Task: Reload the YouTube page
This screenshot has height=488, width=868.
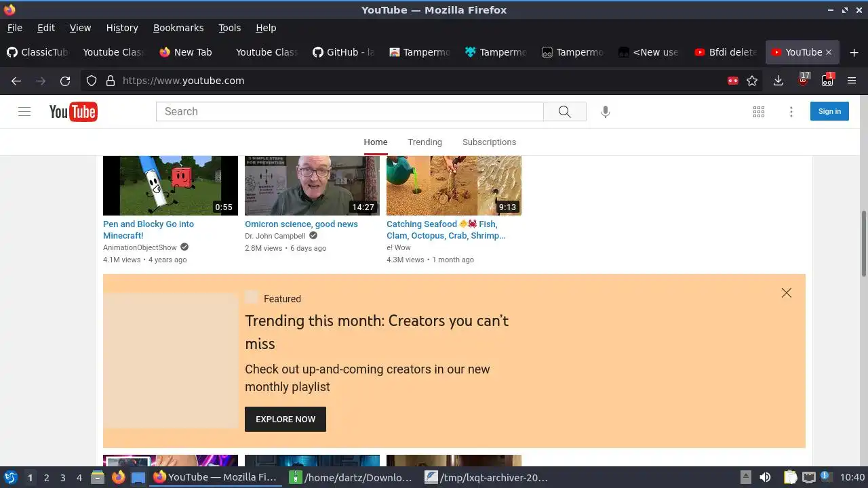Action: pos(65,81)
